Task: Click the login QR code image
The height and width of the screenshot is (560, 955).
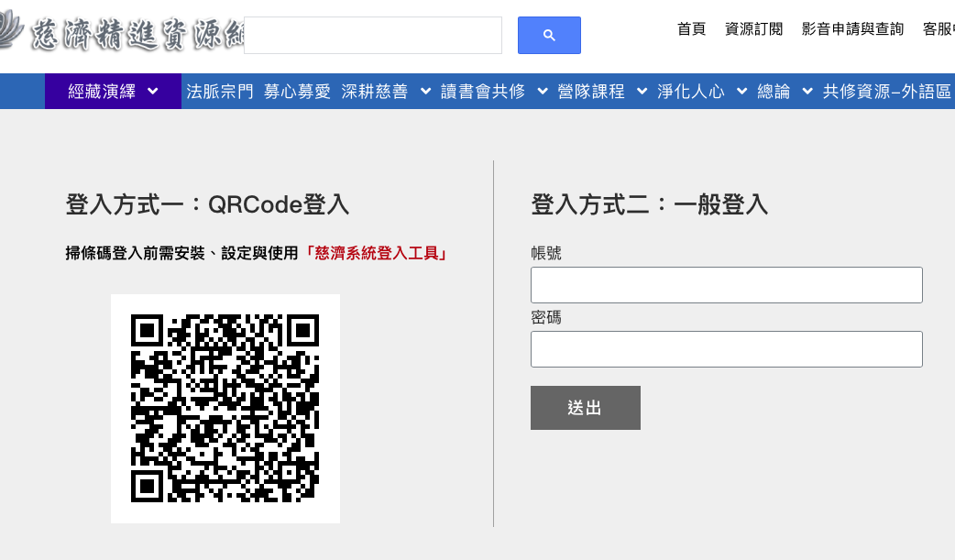Action: pyautogui.click(x=225, y=408)
